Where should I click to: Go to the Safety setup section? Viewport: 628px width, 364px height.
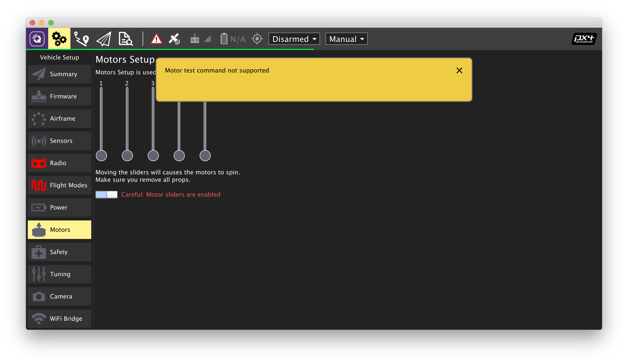click(59, 252)
